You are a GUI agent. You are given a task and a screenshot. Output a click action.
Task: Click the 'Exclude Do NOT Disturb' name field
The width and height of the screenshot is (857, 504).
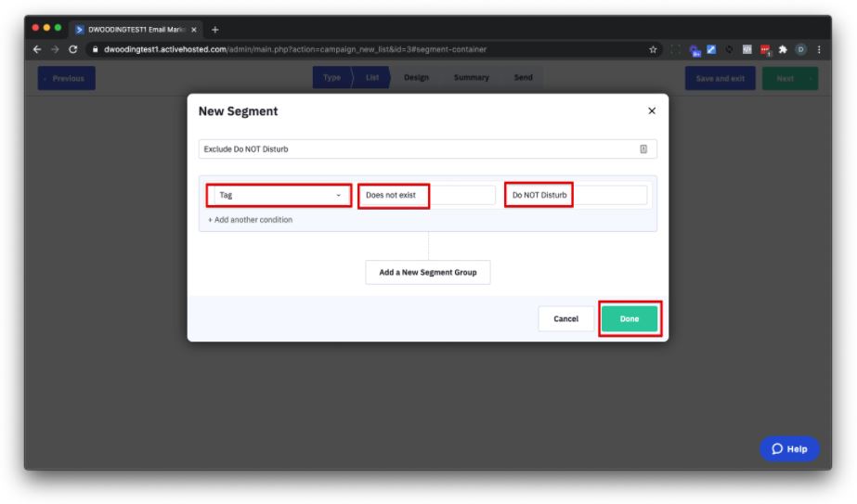pos(418,149)
